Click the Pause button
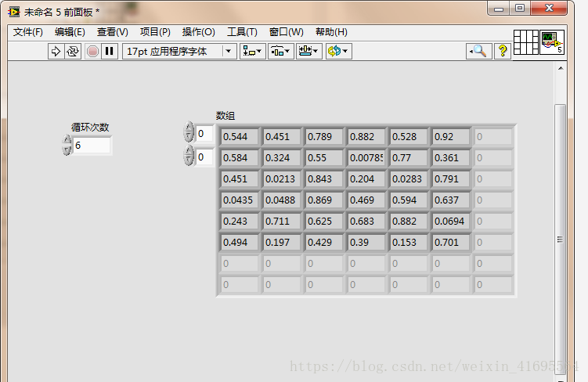 click(109, 51)
